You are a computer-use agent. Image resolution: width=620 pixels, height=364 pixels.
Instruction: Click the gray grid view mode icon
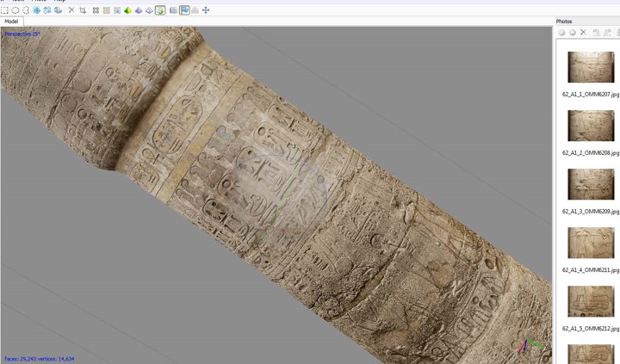coord(117,10)
